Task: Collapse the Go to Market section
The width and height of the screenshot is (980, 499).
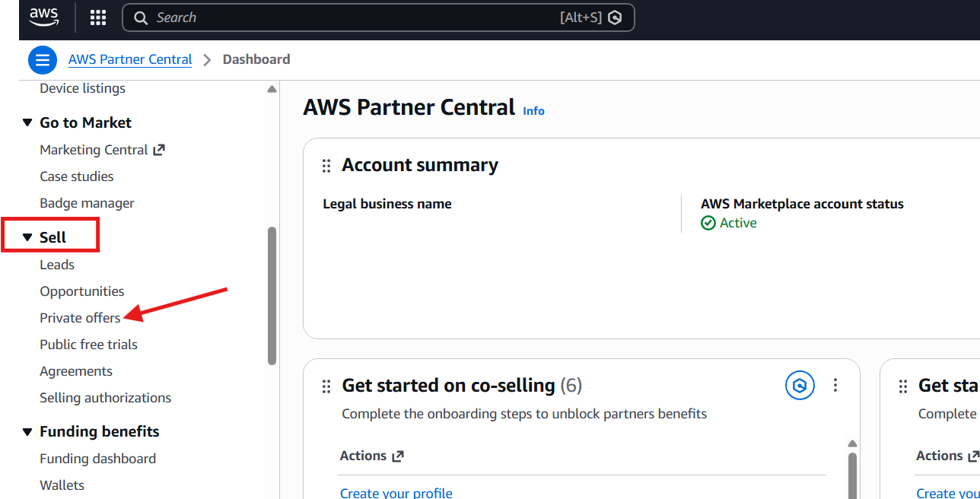Action: coord(28,123)
